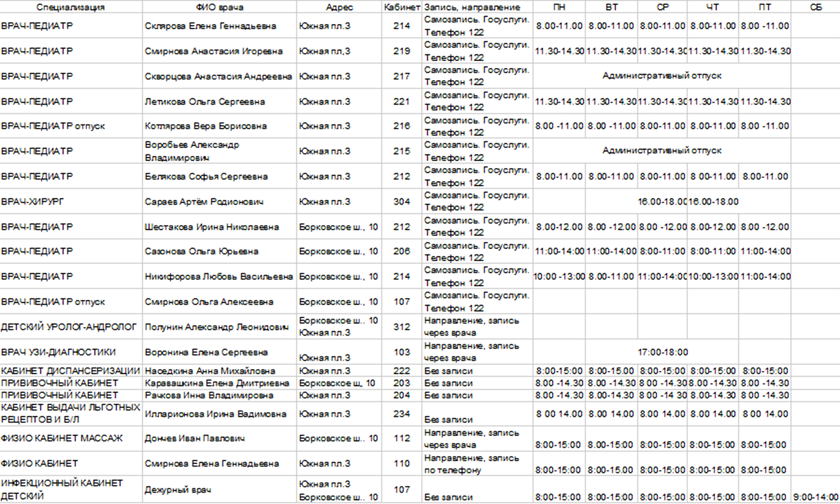Select 'КАБИНЕТ ДИСПАНСЕРИЗАЦИИ' row label

[70, 371]
